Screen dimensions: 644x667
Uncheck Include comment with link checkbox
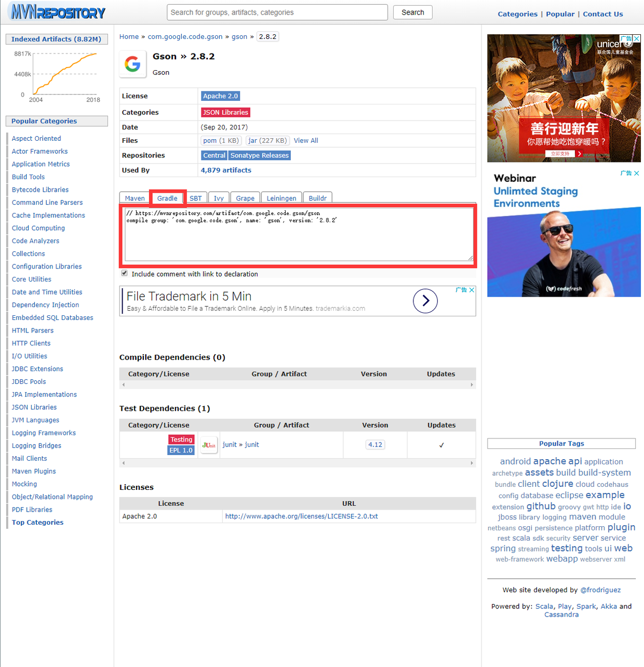pyautogui.click(x=124, y=273)
